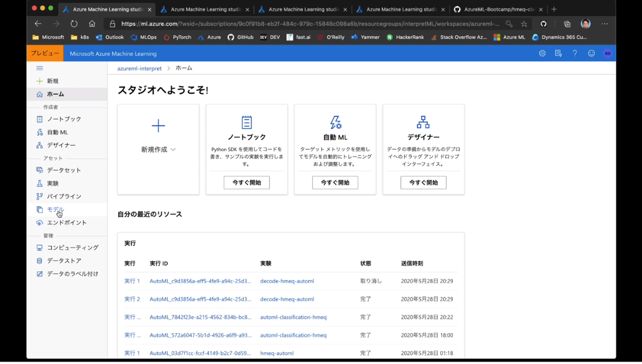Reload the page with refresh icon
Image resolution: width=642 pixels, height=364 pixels.
pos(74,24)
